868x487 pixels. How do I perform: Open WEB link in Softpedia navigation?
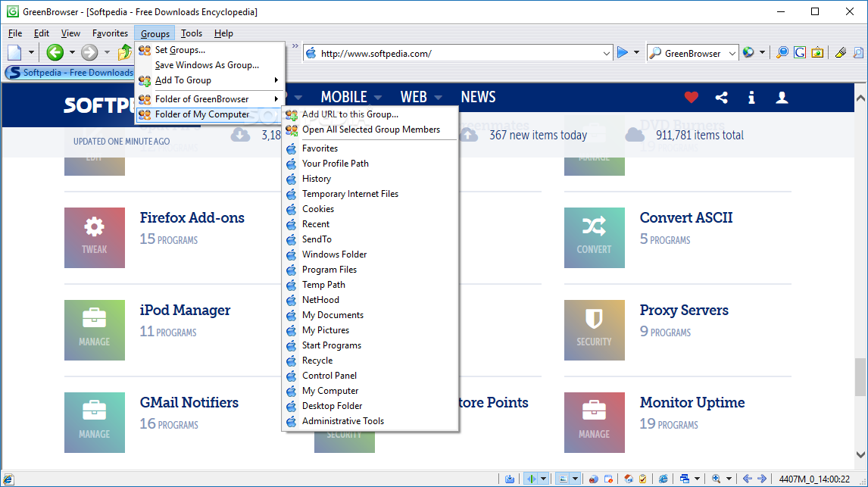click(414, 97)
